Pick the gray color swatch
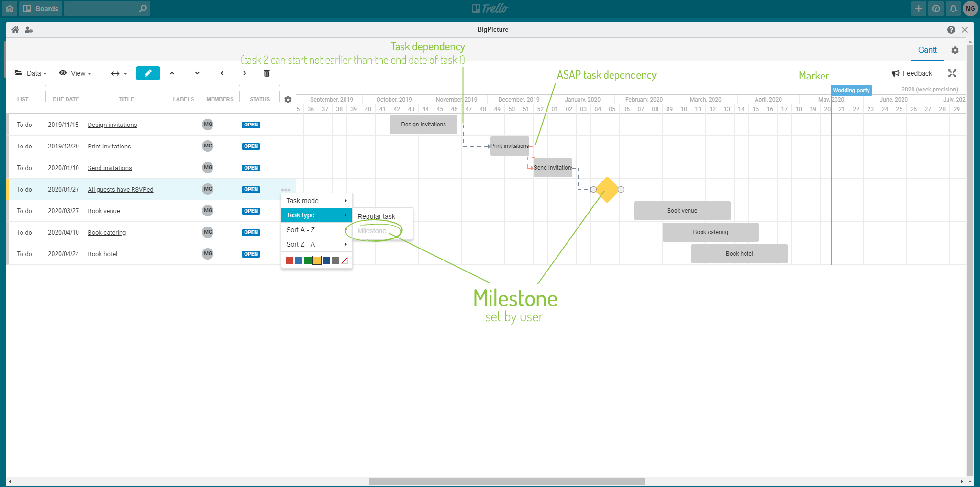 click(x=335, y=260)
